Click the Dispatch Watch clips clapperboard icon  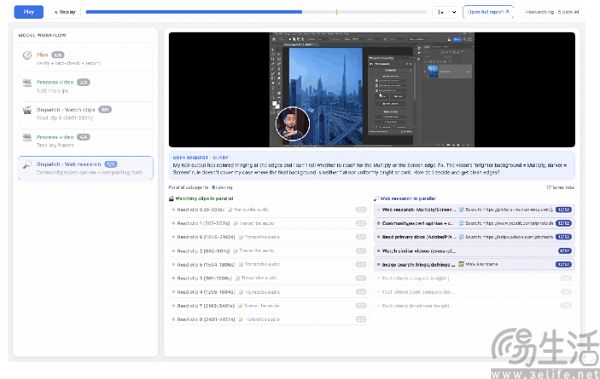(x=27, y=110)
